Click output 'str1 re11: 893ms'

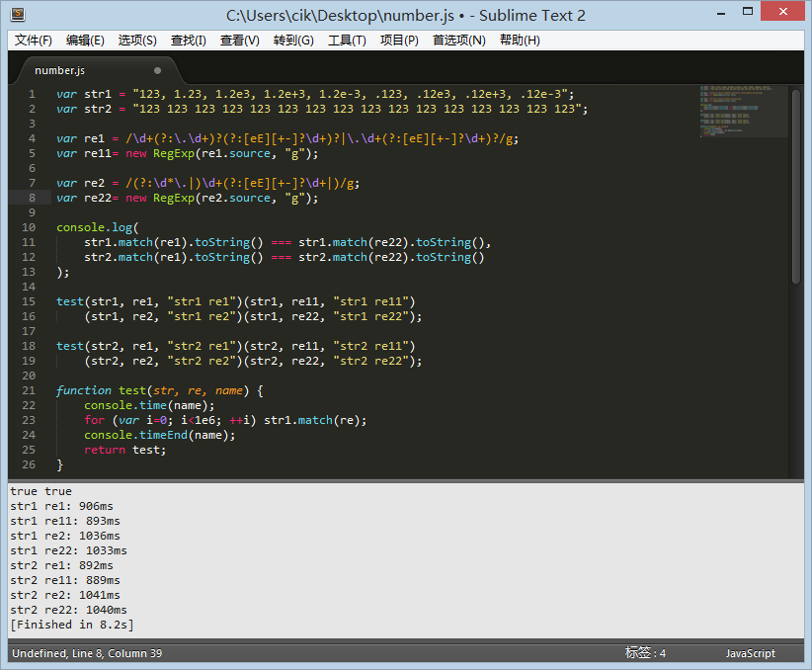[65, 521]
